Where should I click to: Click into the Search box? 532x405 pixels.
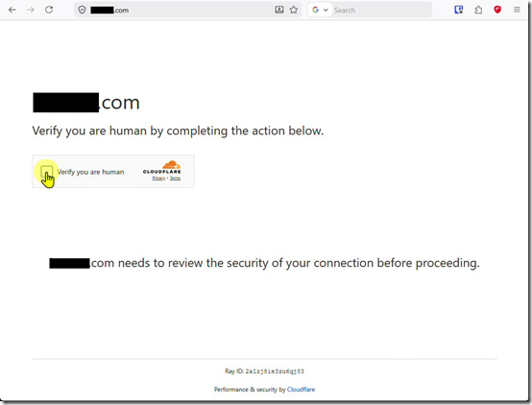[x=381, y=11]
